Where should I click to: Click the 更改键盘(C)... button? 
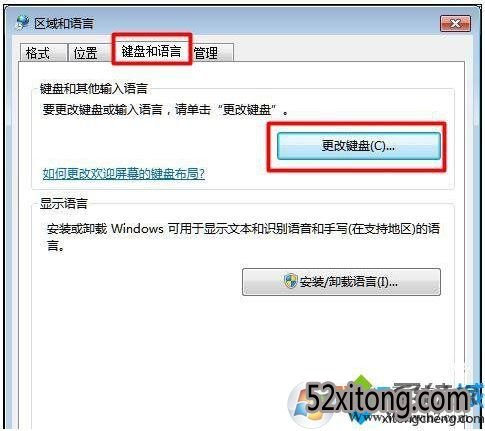[359, 146]
